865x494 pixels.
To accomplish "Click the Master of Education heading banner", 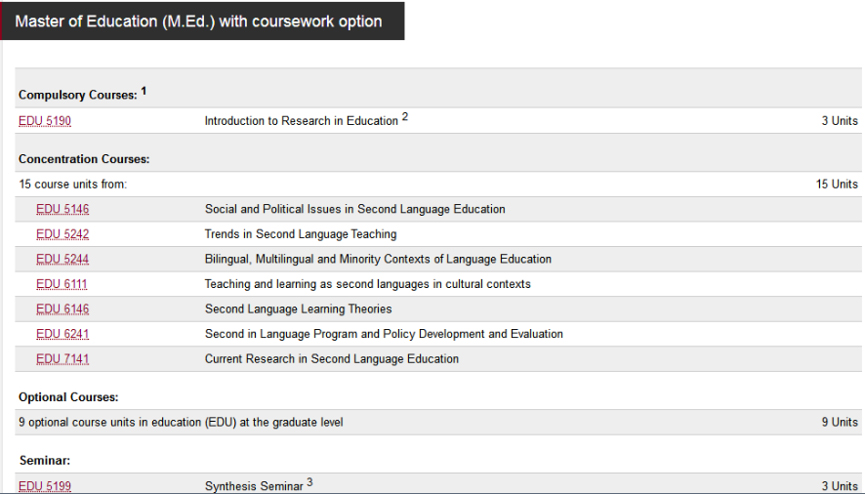I will pos(200,21).
